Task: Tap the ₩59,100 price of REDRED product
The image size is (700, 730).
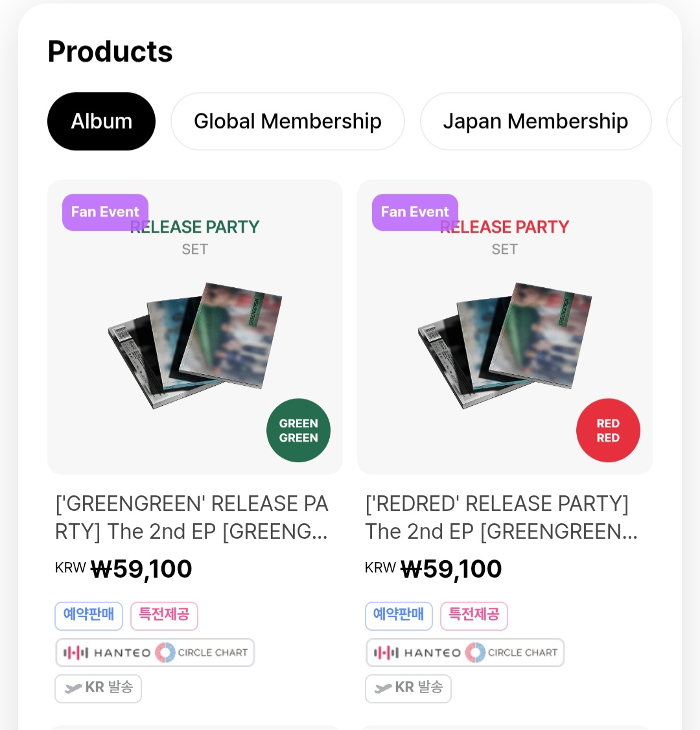Action: [x=451, y=569]
